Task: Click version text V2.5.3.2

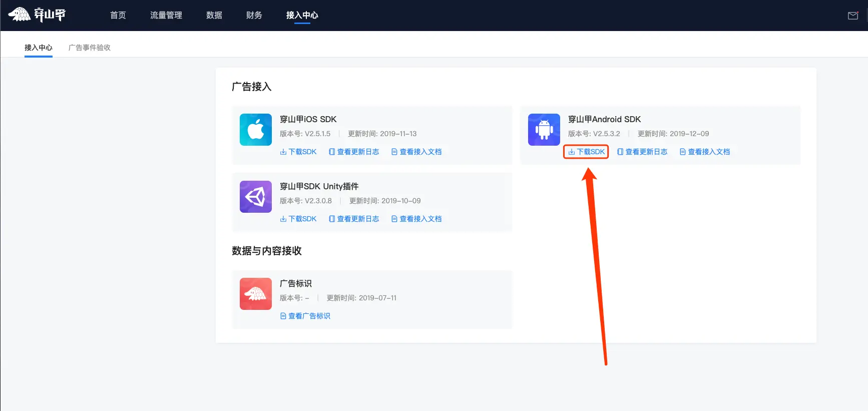Action: pos(607,134)
